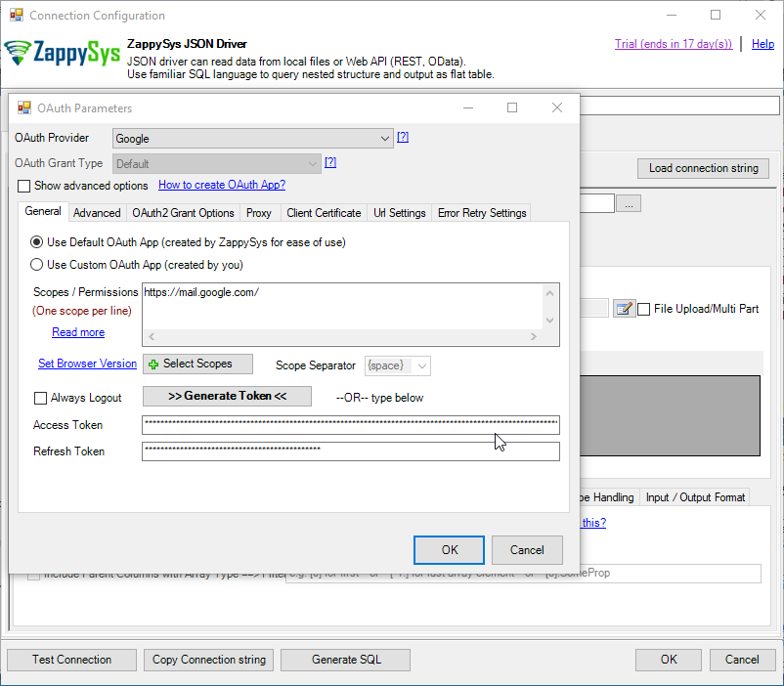Maximize the OAuth Parameters dialog

(x=512, y=107)
